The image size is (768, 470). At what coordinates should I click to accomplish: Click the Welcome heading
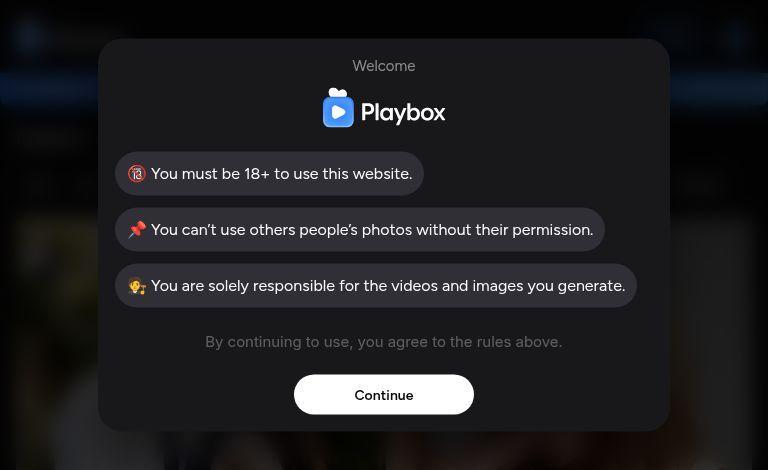point(384,66)
